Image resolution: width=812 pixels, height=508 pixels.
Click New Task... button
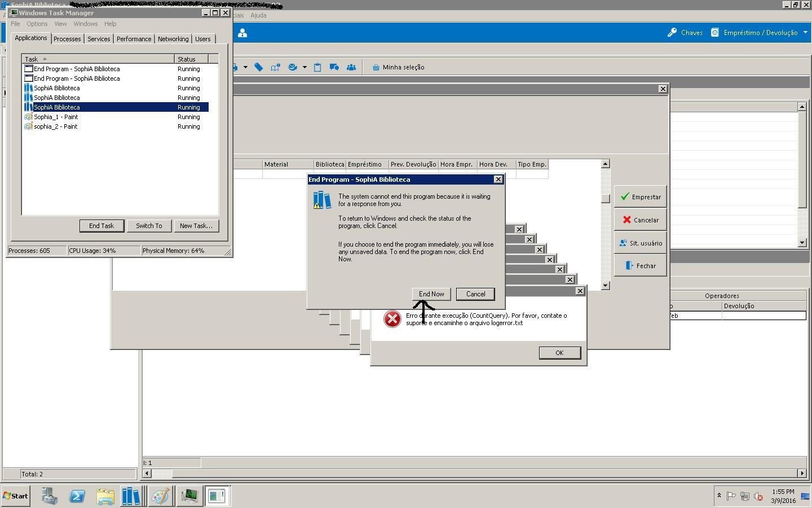pos(196,226)
